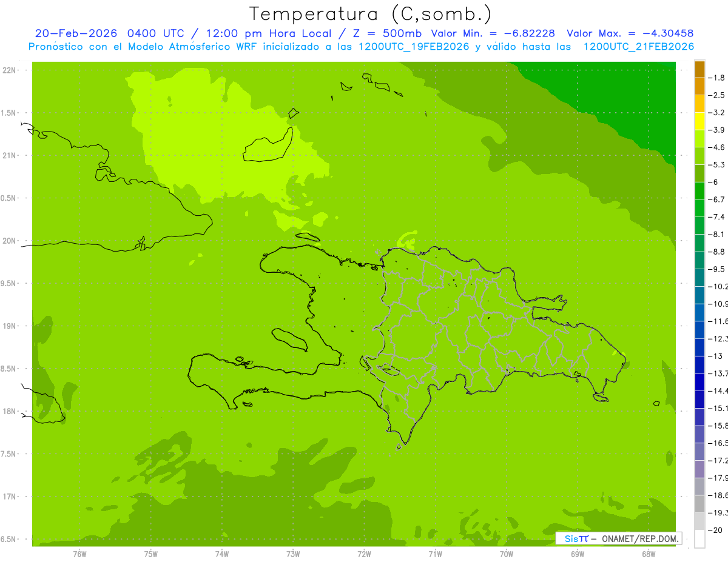Click the "Z = 500mb" level text
Image resolution: width=728 pixels, height=562 pixels.
pyautogui.click(x=388, y=34)
